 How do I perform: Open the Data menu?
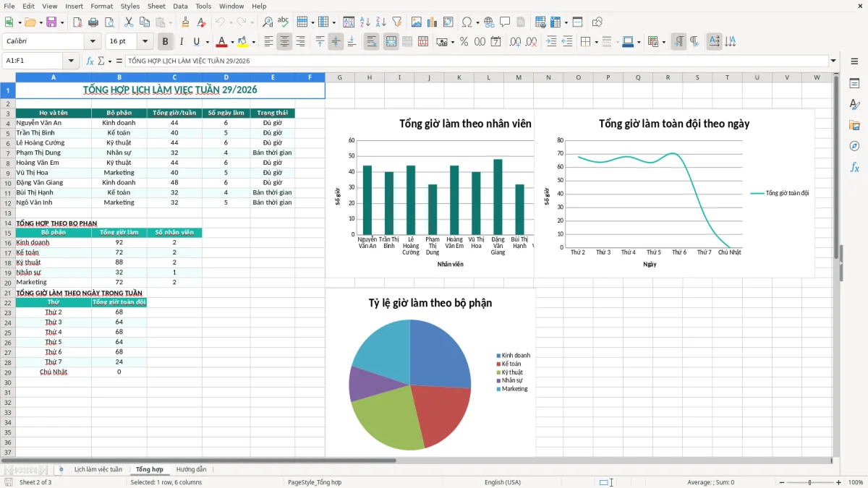[x=180, y=6]
